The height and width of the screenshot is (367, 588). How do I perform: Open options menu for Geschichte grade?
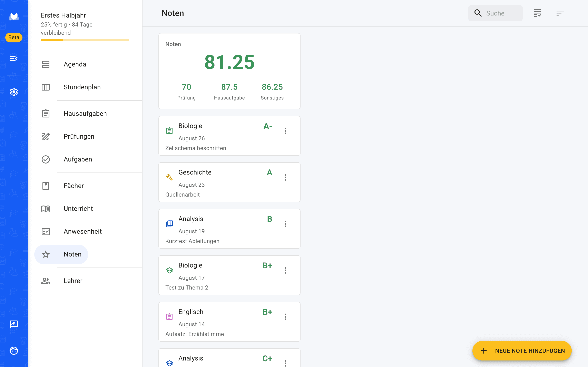(285, 177)
